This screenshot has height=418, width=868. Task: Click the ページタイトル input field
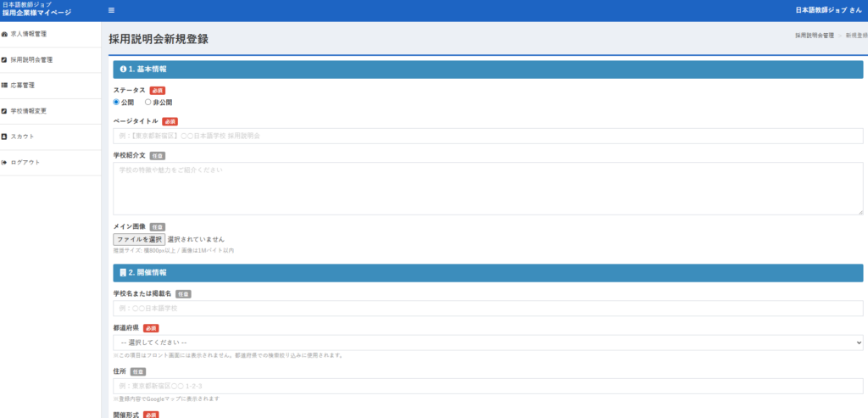(x=488, y=136)
